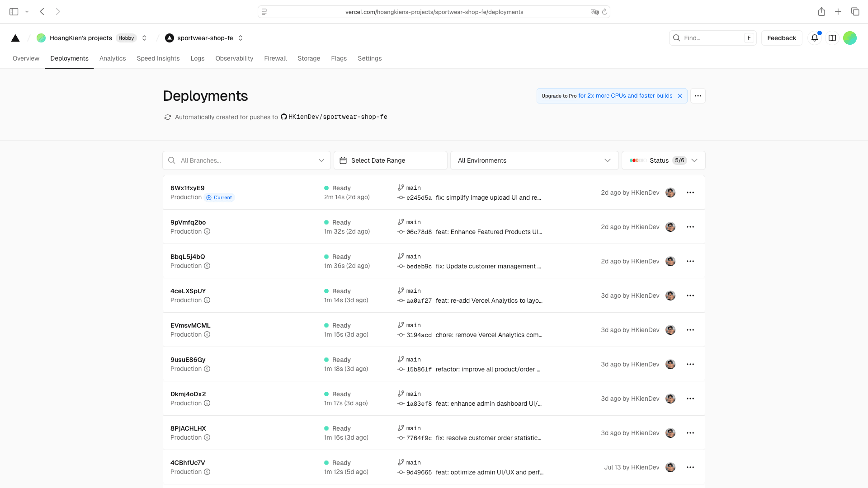Open options menu for deployment 6Wx1fxyE9

(690, 192)
